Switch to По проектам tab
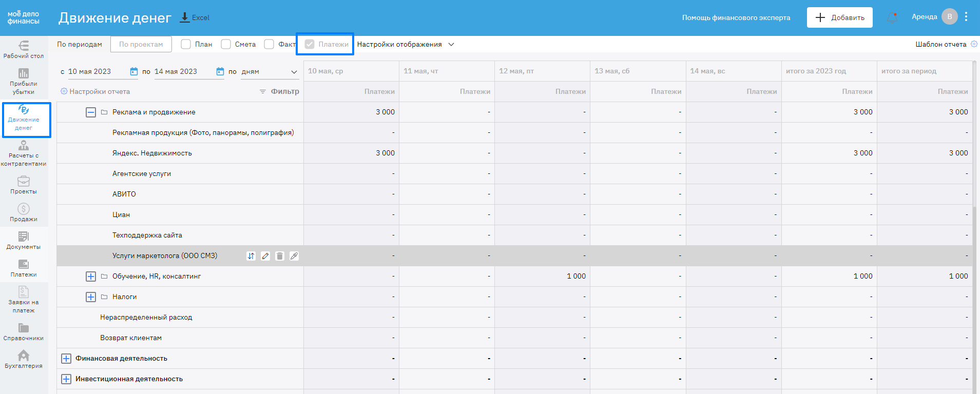Image resolution: width=980 pixels, height=394 pixels. click(141, 44)
